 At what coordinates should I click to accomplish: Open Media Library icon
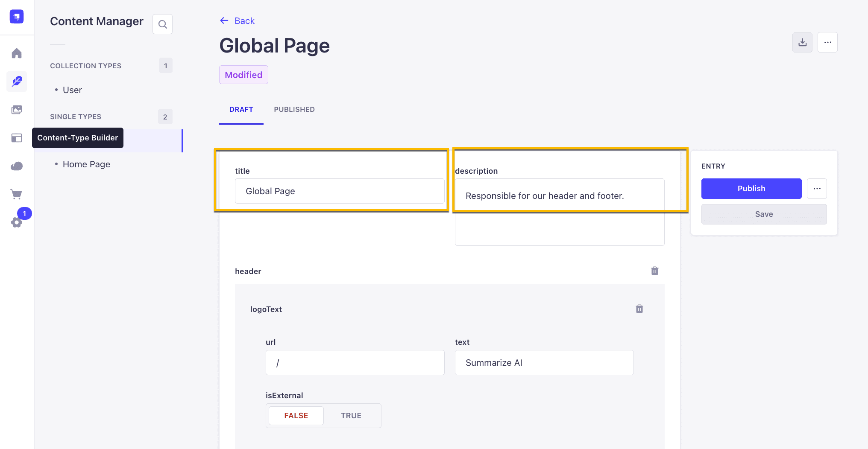(17, 110)
